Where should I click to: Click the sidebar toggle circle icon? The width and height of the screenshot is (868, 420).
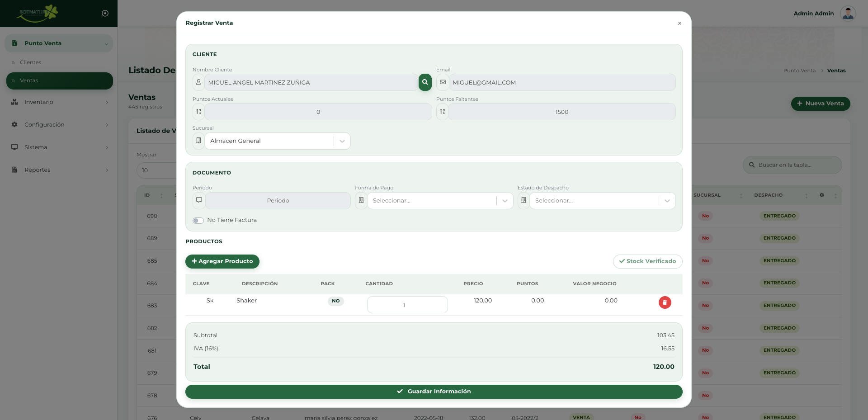[x=105, y=13]
